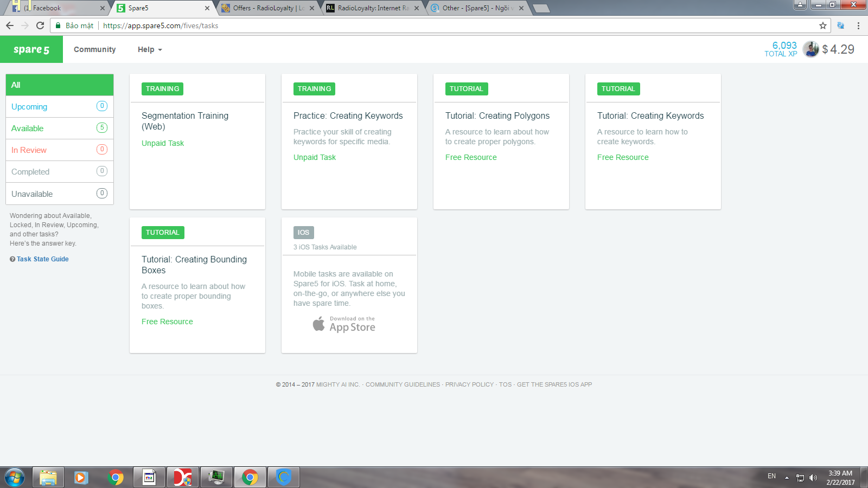The width and height of the screenshot is (868, 488).
Task: Open the Windows Start menu
Action: (x=15, y=477)
